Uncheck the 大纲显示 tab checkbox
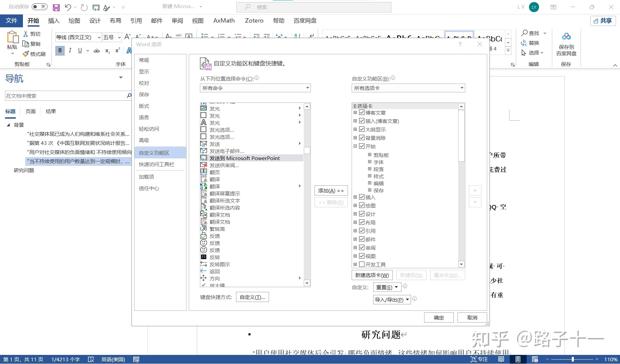 click(x=362, y=129)
